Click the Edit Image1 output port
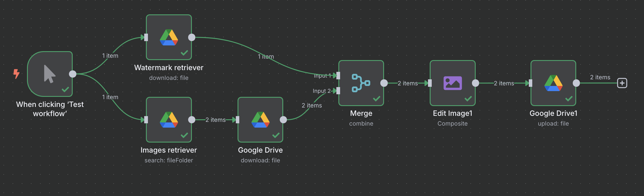The image size is (644, 196). tap(475, 83)
